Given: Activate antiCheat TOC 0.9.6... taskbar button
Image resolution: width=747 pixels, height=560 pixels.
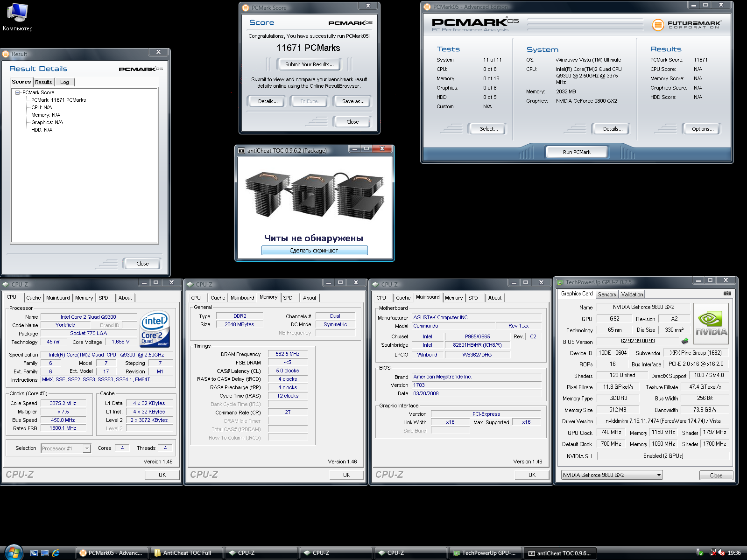Looking at the screenshot, I should pos(560,553).
